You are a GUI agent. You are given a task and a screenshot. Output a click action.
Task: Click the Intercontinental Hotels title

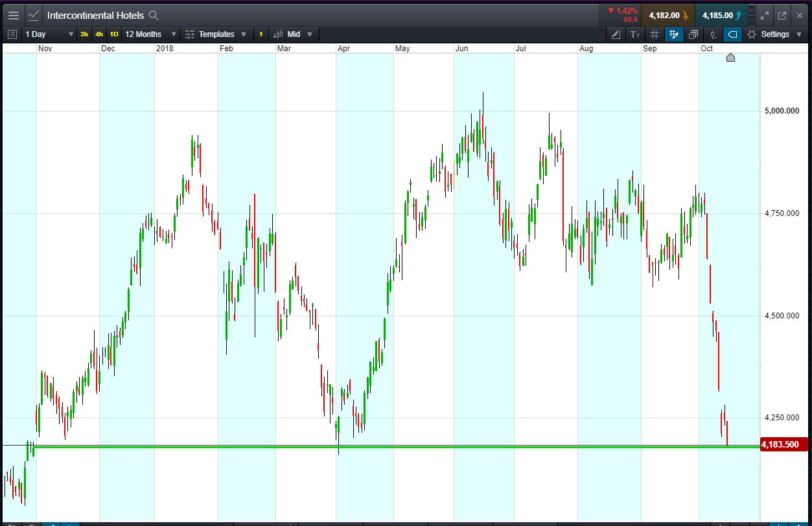(95, 15)
